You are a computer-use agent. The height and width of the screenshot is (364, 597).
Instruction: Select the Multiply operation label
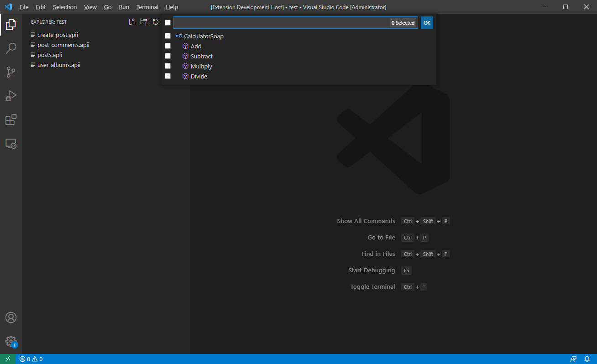point(201,66)
